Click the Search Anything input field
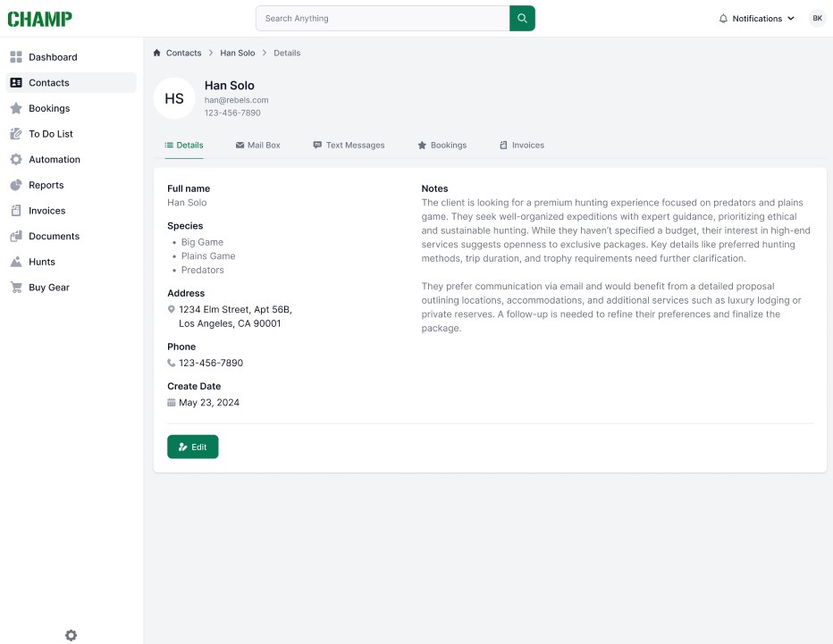The image size is (833, 644). point(383,19)
